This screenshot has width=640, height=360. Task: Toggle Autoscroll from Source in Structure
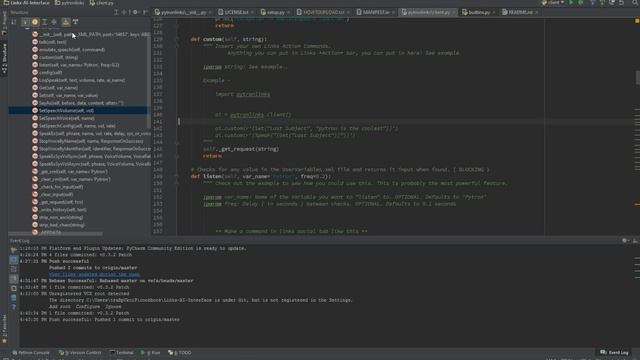(76, 22)
